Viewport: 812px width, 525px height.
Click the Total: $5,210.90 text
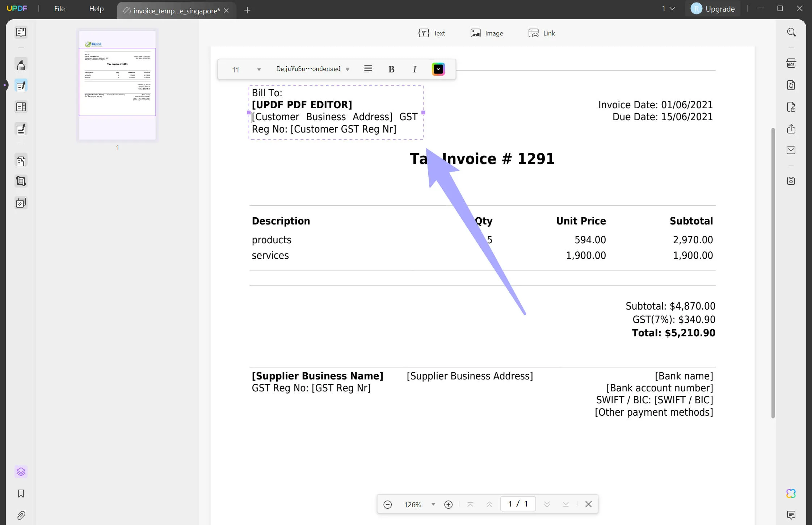tap(673, 333)
